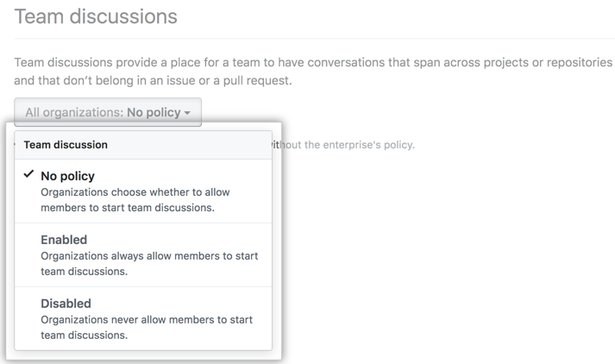The image size is (615, 364).
Task: Click the checkmark beside No policy
Action: [x=29, y=175]
